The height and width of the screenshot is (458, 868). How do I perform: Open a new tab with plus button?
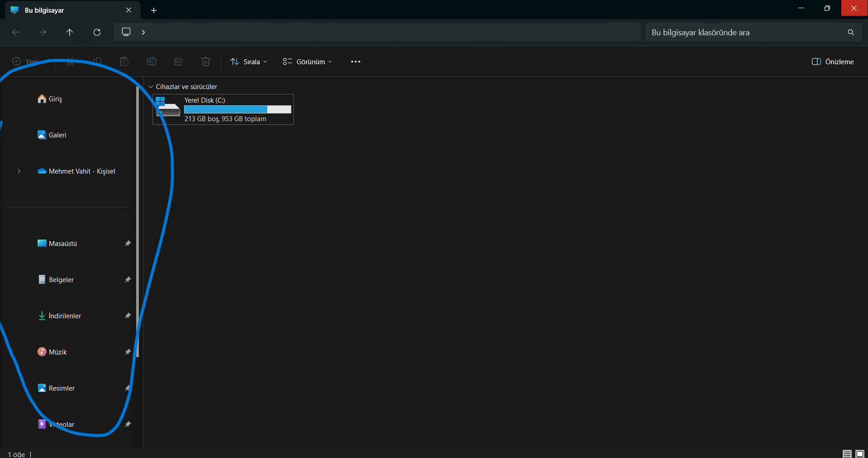pyautogui.click(x=154, y=10)
